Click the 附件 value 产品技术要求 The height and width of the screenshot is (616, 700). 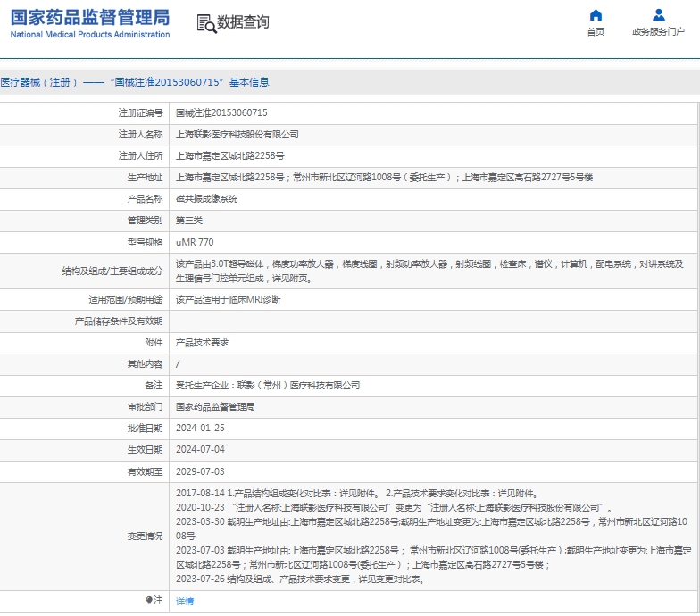pos(202,343)
